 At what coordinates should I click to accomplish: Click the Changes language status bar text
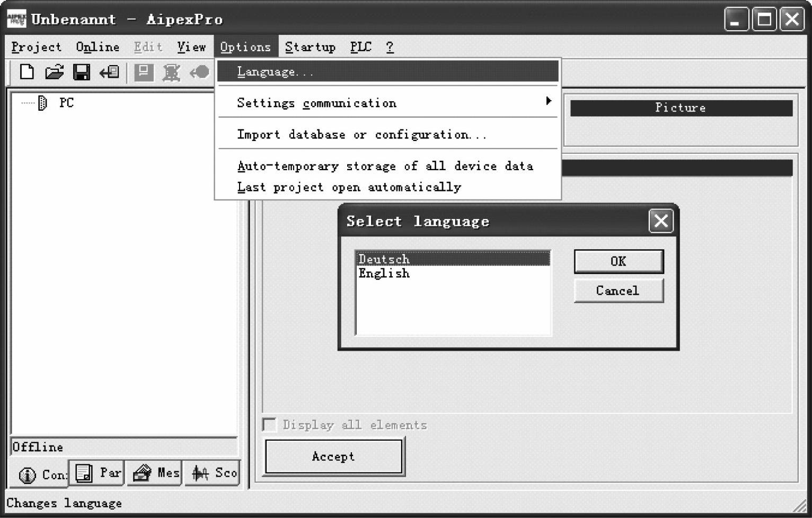(x=64, y=503)
